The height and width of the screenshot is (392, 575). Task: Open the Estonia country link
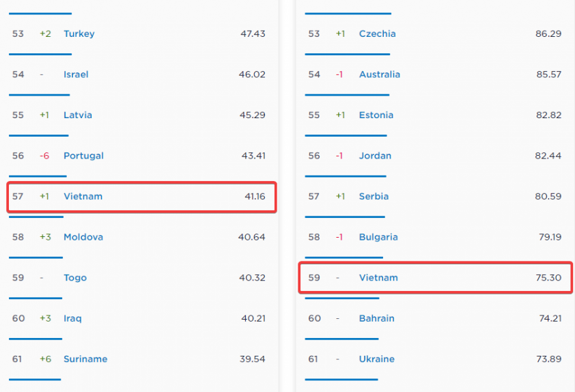point(376,115)
